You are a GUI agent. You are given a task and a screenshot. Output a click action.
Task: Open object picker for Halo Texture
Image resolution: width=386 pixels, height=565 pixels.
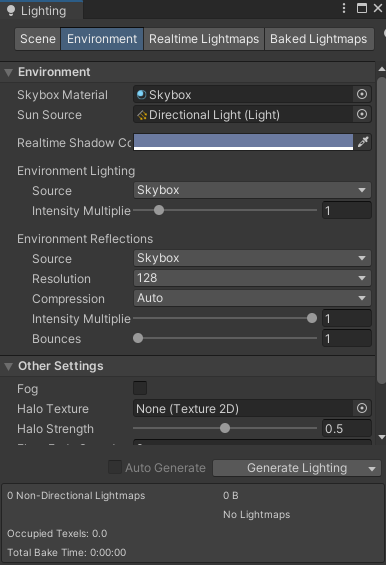(x=362, y=408)
